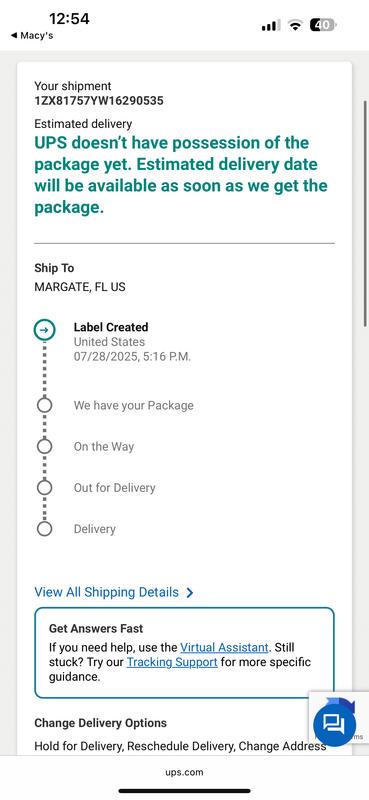
Task: Tap the Out for Delivery step circle
Action: point(44,488)
